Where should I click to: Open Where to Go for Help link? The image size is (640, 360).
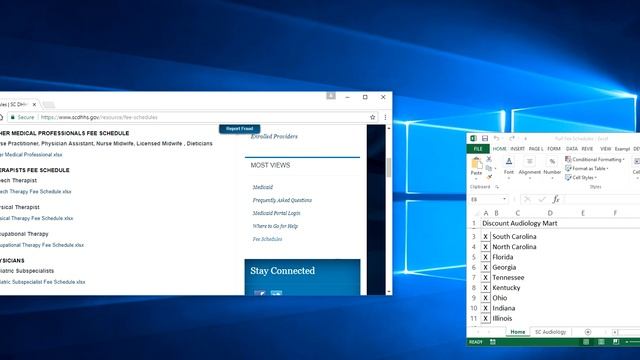pyautogui.click(x=275, y=226)
